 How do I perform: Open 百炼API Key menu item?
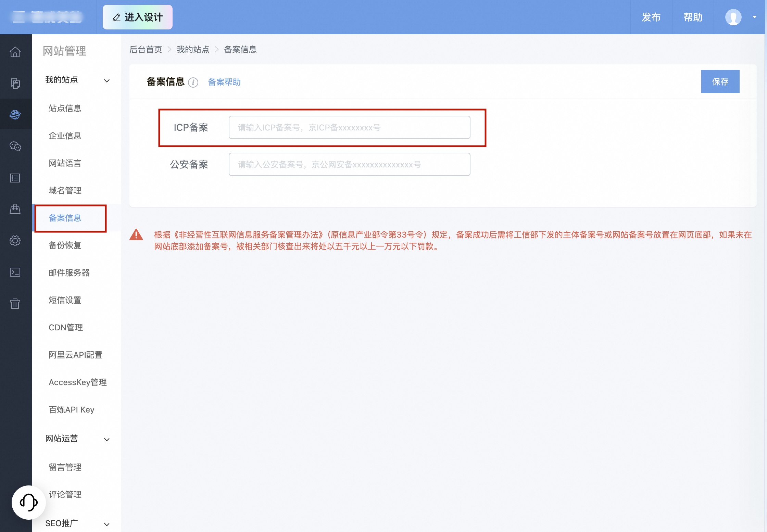coord(72,410)
